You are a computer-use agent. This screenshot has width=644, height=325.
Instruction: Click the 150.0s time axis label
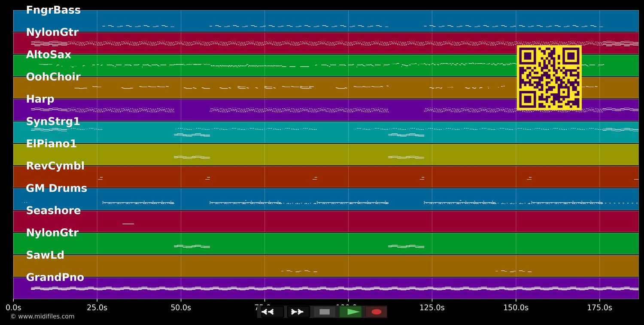(516, 308)
